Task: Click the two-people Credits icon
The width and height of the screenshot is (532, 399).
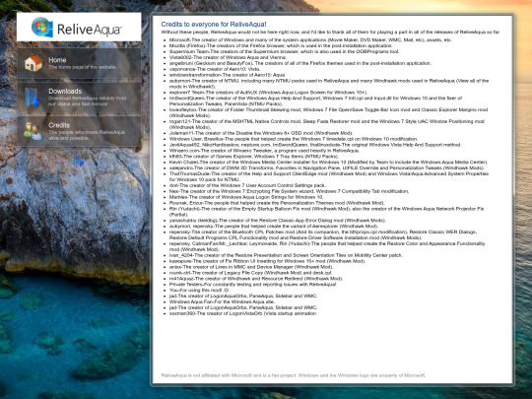Action: coord(33,131)
